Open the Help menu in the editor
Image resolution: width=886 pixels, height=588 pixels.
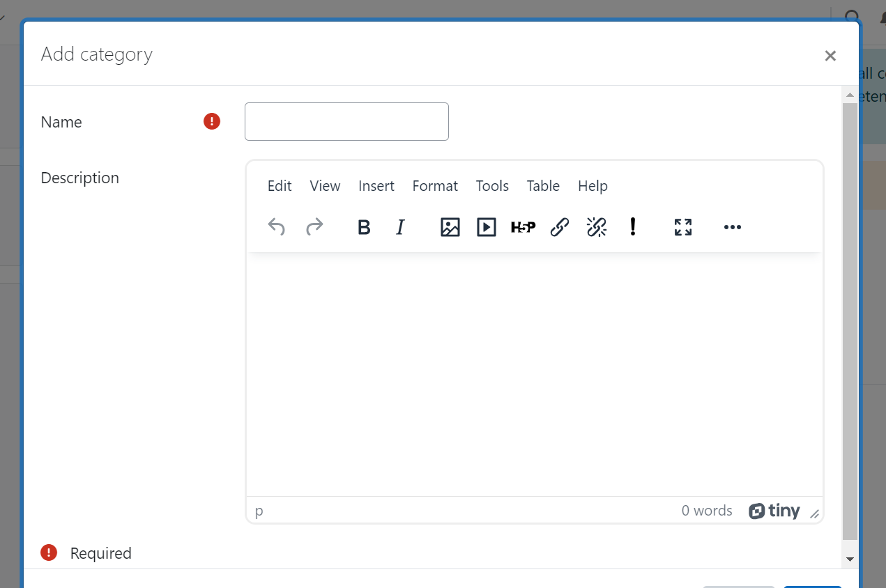coord(593,186)
